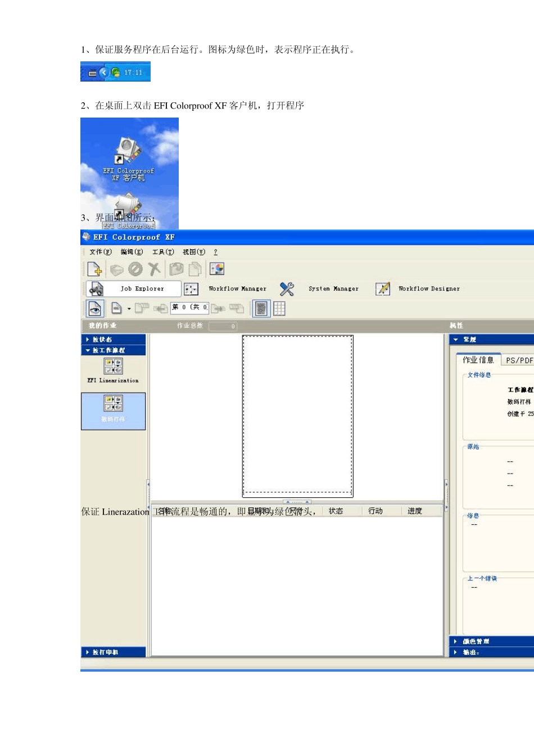This screenshot has width=534, height=756.
Task: Click the cancel job circle-slash icon
Action: 135,269
